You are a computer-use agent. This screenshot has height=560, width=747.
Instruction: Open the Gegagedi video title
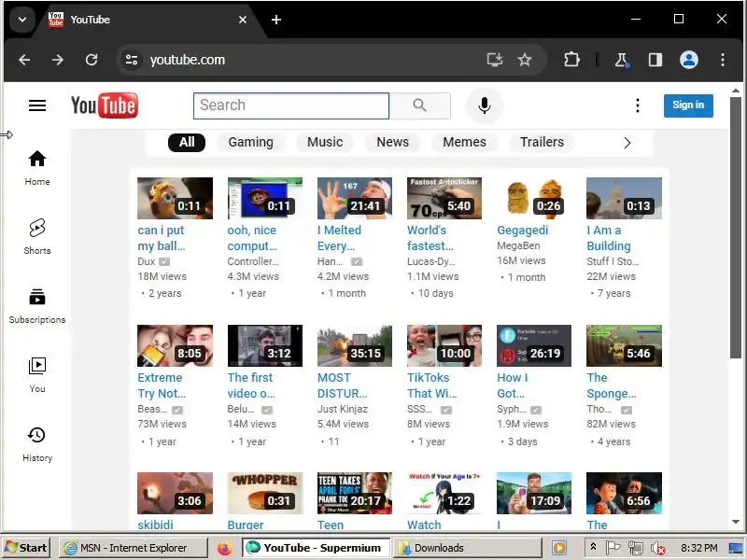[522, 231]
